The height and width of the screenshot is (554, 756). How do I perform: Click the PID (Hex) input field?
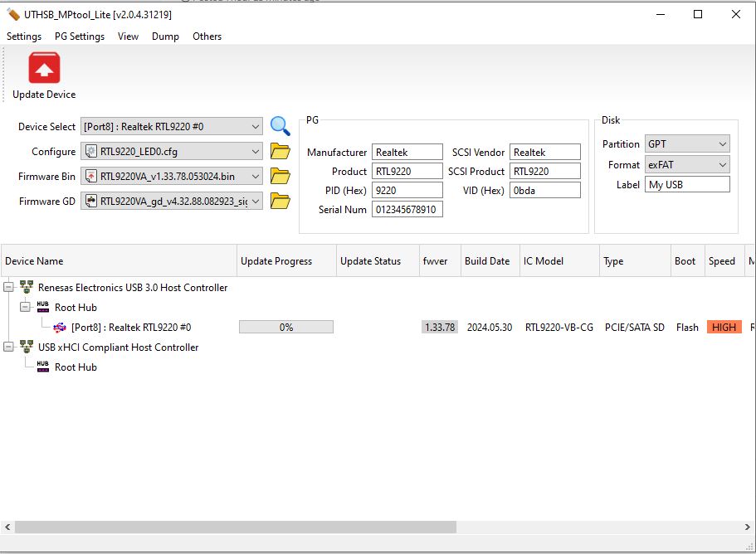[x=407, y=190]
